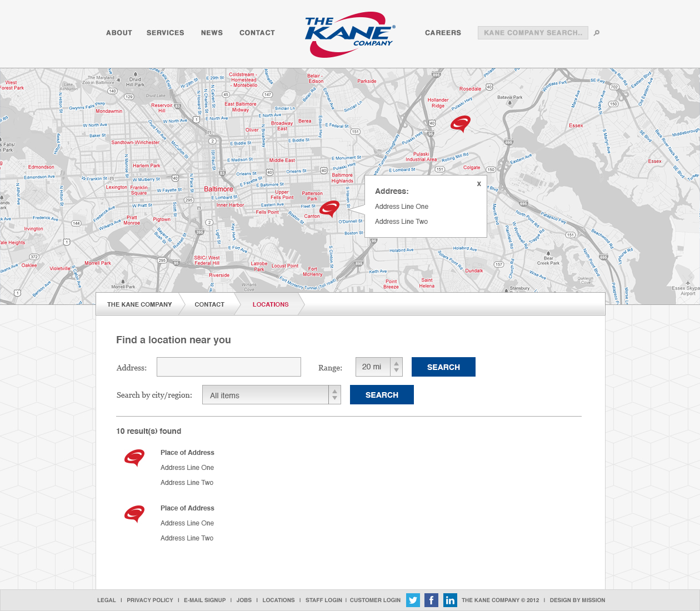This screenshot has width=700, height=611.
Task: Open the Customer Login footer link
Action: (x=375, y=600)
